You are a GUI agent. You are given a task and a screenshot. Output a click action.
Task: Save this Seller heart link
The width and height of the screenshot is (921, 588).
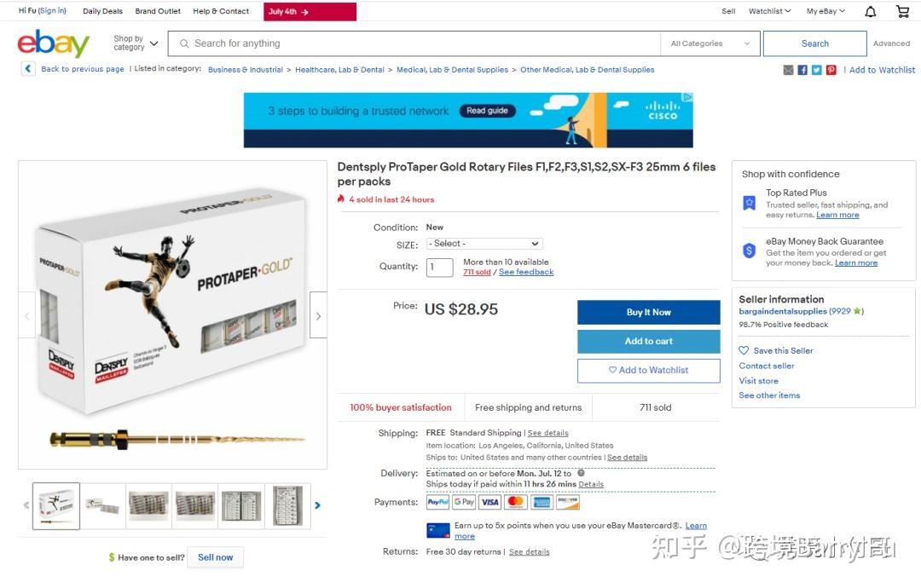(776, 350)
